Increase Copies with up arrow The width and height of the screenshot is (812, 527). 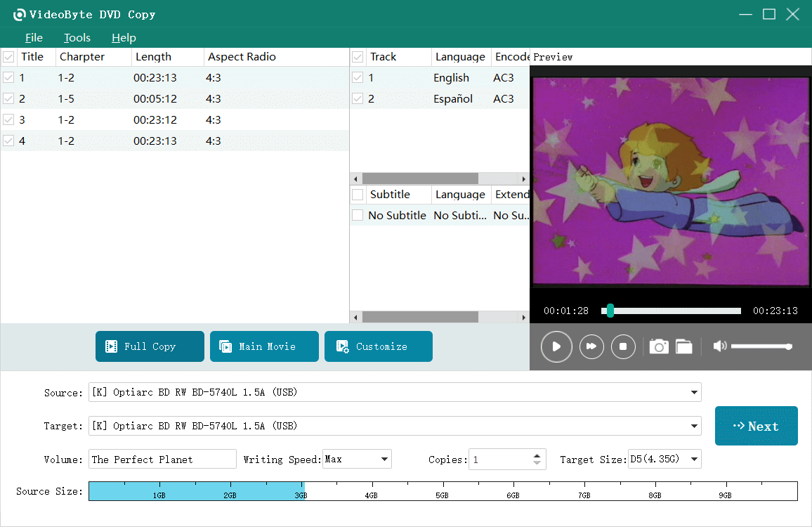[537, 455]
